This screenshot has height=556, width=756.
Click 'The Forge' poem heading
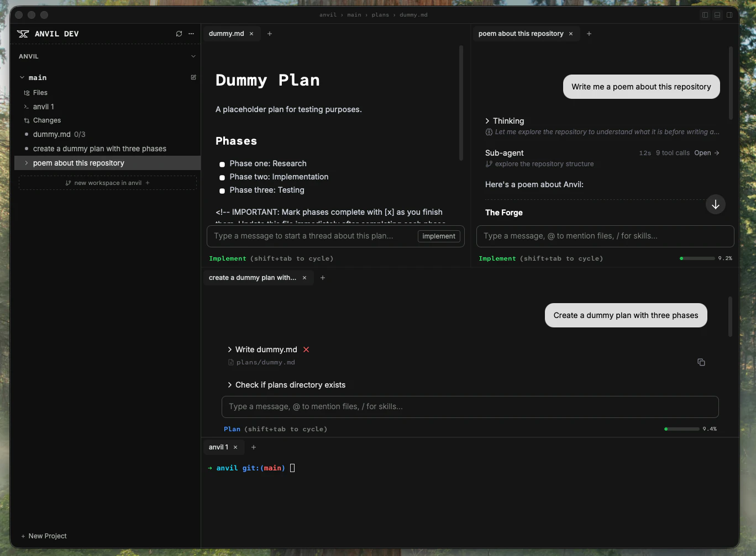504,213
